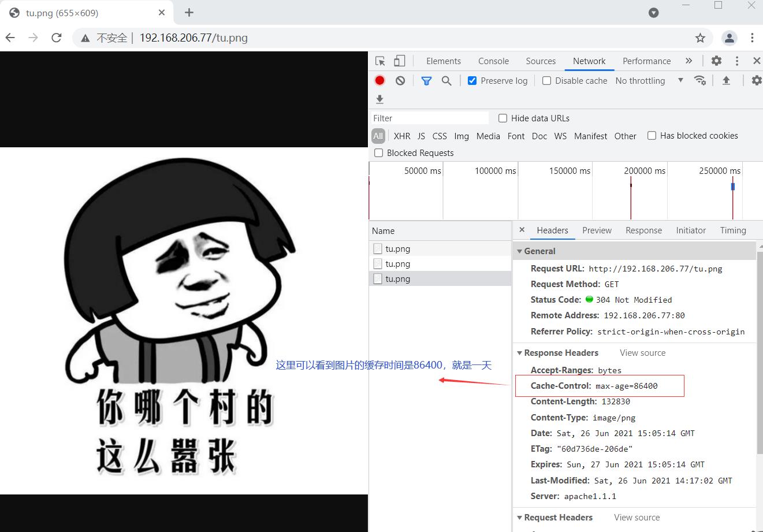Viewport: 763px width, 532px height.
Task: Open network settings gear icon
Action: (756, 80)
